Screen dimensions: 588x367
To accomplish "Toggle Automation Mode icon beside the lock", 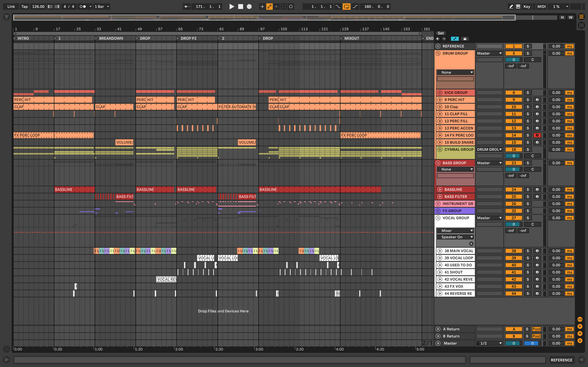I will pos(455,39).
